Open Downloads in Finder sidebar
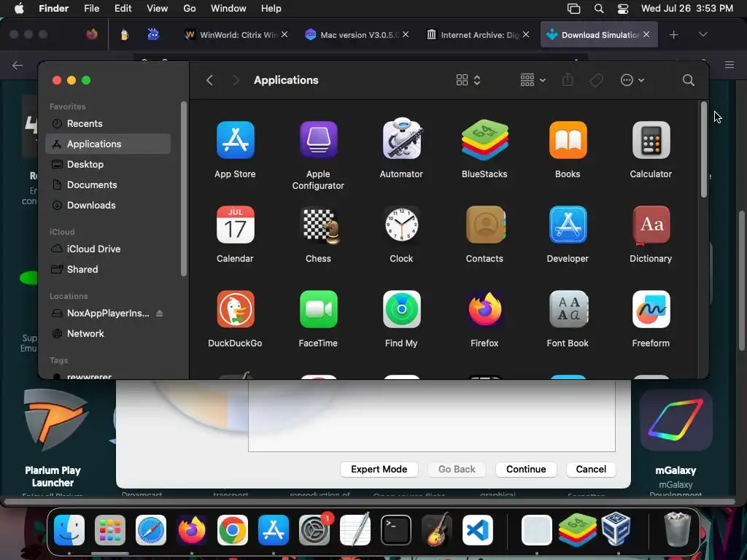 click(108, 205)
